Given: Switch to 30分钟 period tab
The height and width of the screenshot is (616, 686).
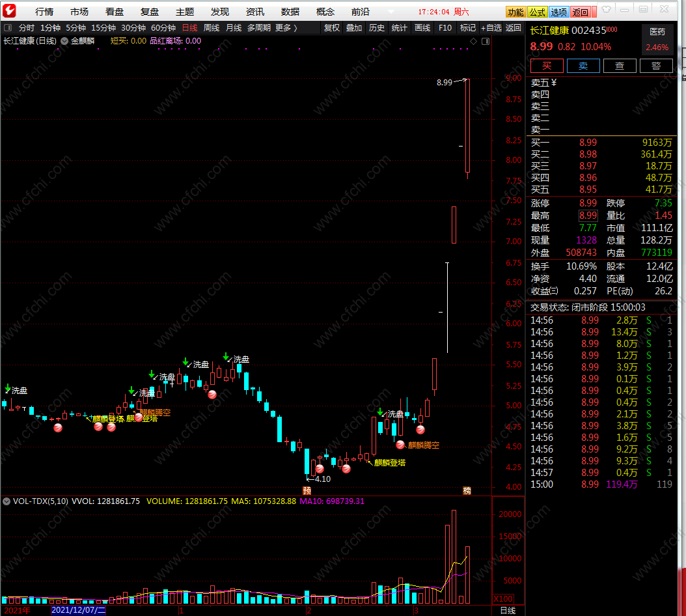Looking at the screenshot, I should click(x=133, y=28).
